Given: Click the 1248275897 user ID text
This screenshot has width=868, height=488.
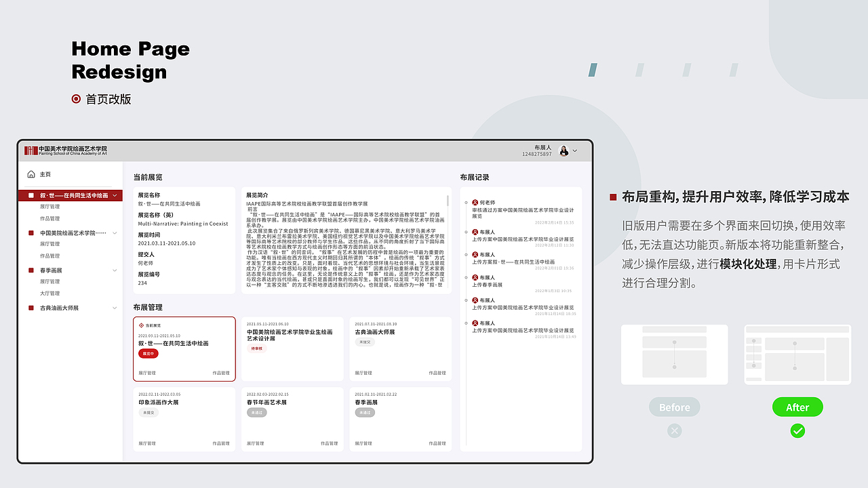Looking at the screenshot, I should (537, 155).
